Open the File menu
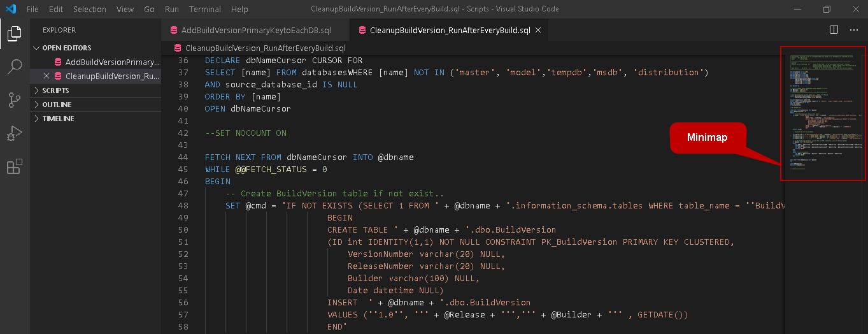The height and width of the screenshot is (334, 868). click(x=32, y=9)
